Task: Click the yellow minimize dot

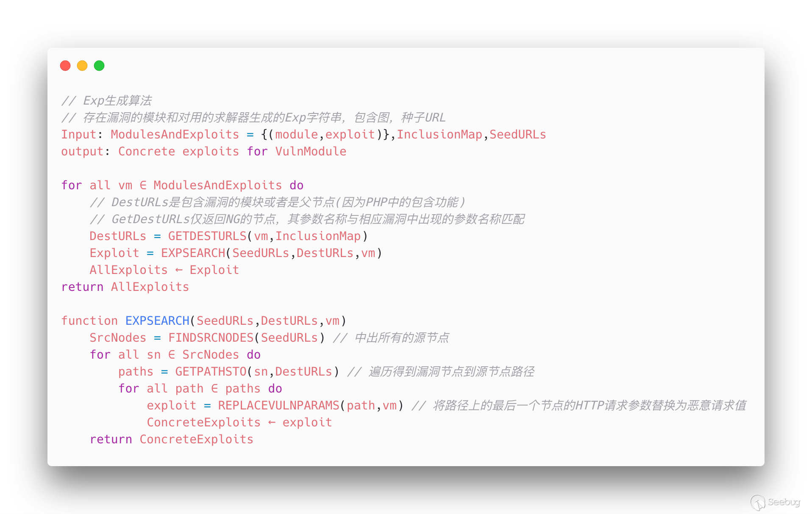Action: [82, 66]
